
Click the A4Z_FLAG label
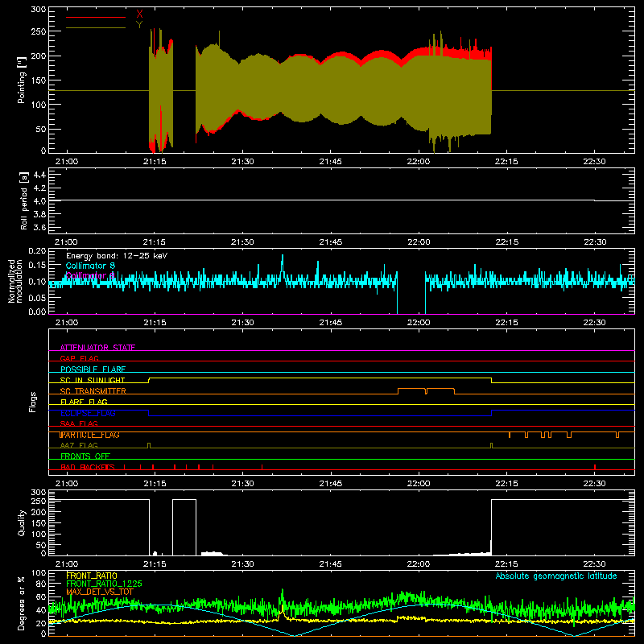coord(79,445)
